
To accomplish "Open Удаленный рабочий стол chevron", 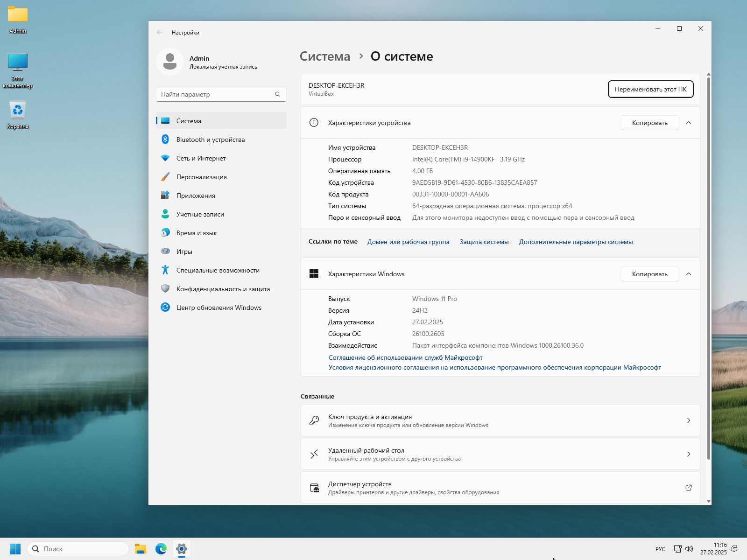I will (689, 454).
